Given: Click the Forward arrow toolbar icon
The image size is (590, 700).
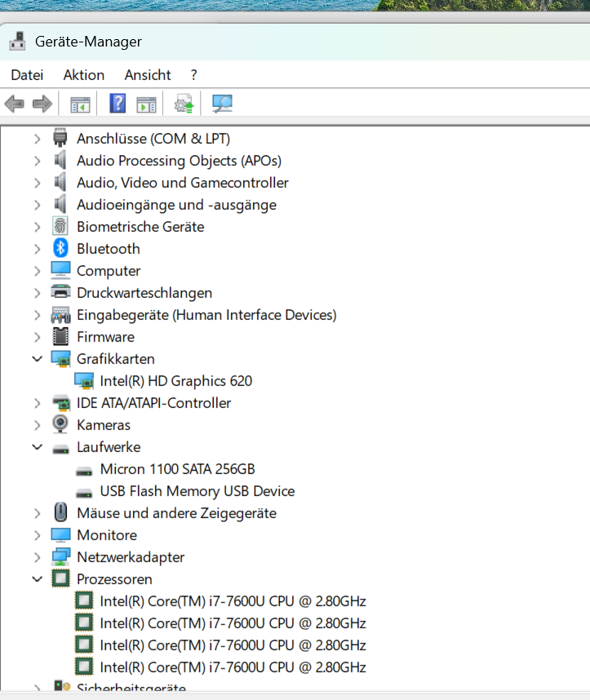Looking at the screenshot, I should 42,104.
